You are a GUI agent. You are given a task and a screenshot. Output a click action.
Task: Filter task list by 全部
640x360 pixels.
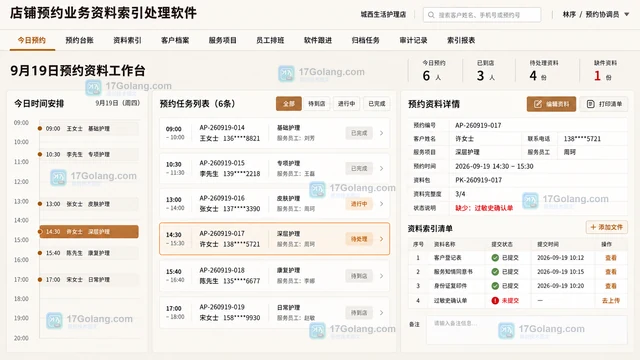point(289,104)
